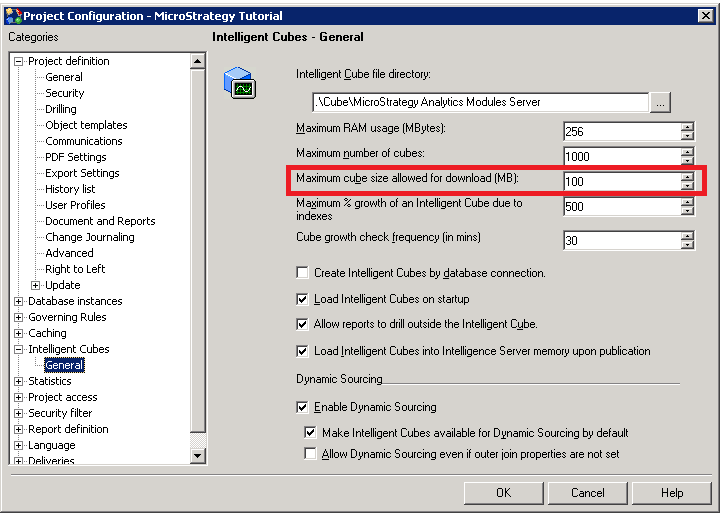Image resolution: width=723 pixels, height=519 pixels.
Task: Open Object templates category
Action: pyautogui.click(x=86, y=125)
